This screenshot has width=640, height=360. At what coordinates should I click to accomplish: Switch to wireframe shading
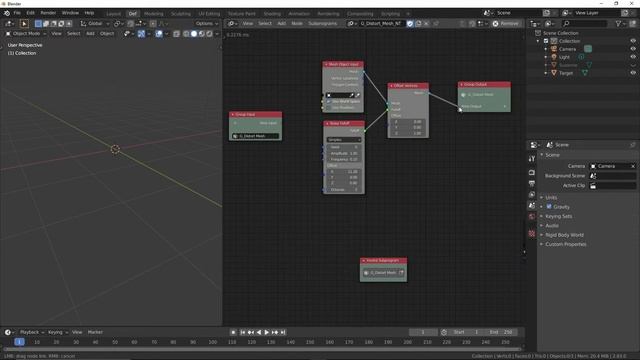point(186,34)
